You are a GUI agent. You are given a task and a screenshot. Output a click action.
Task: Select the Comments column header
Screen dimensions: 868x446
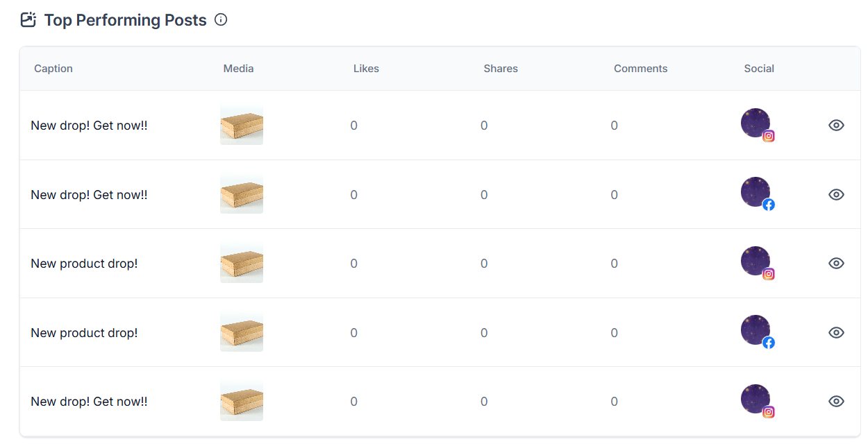[x=640, y=69]
